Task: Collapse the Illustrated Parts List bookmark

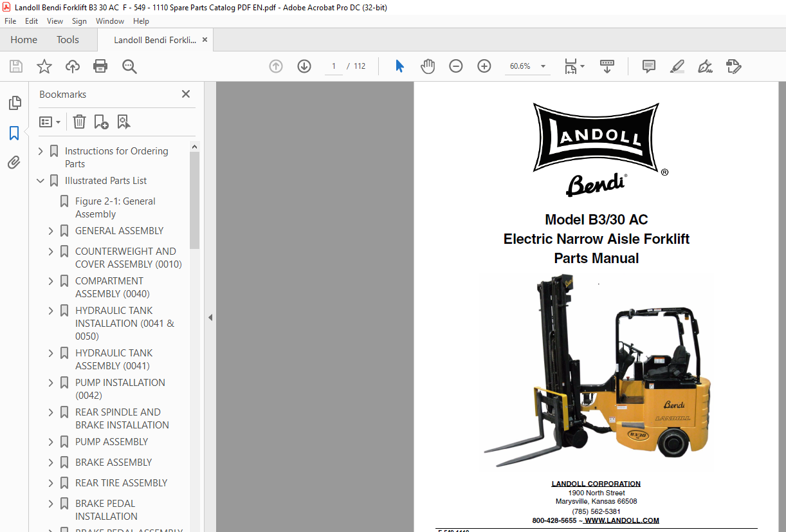Action: click(41, 181)
